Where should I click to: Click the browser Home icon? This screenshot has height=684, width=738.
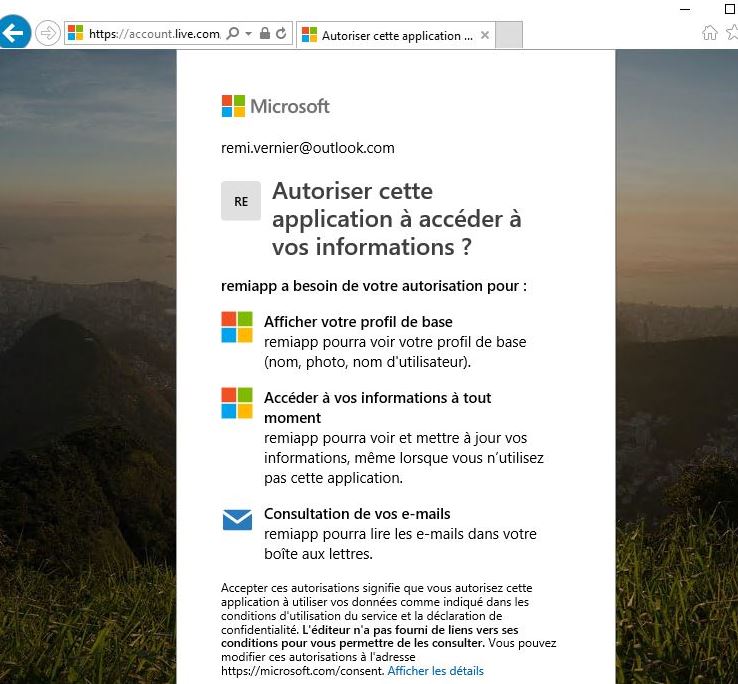710,33
